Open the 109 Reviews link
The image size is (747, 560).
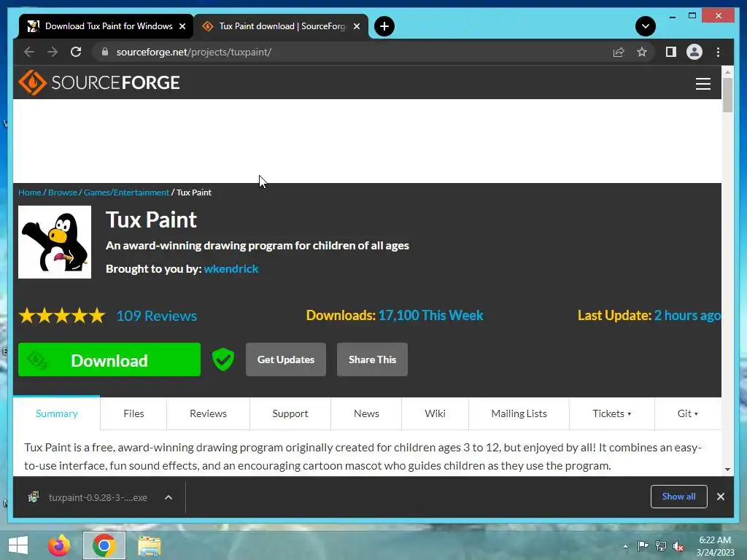pyautogui.click(x=157, y=316)
